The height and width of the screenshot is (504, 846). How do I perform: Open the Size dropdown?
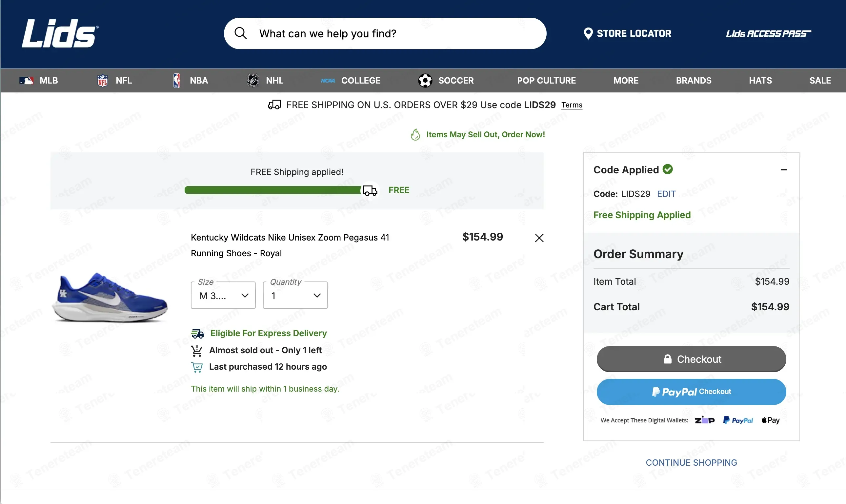[x=223, y=296]
